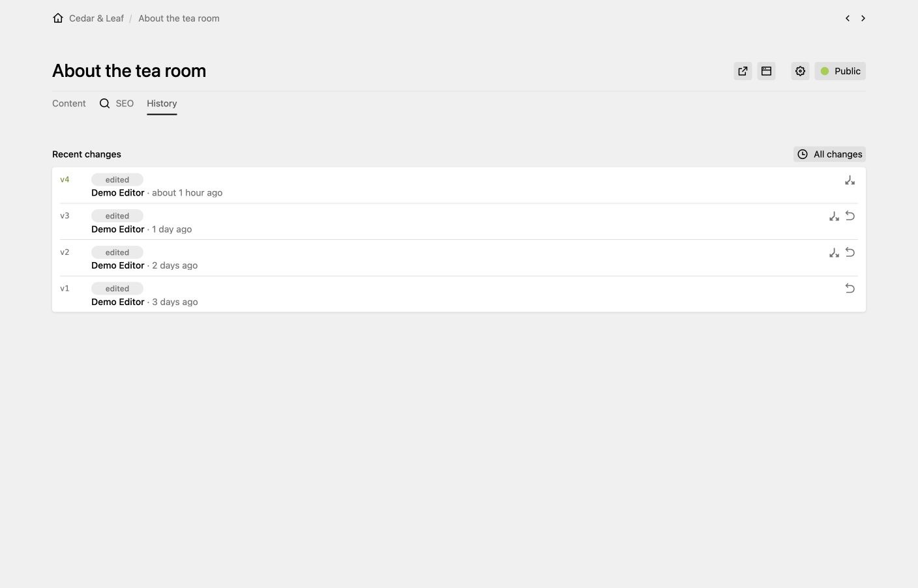Screen dimensions: 918x588
Task: Click the v3 version label
Action: pyautogui.click(x=65, y=216)
